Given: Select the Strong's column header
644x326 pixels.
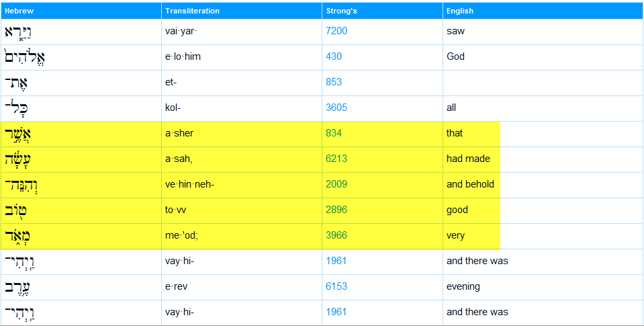Looking at the screenshot, I should click(x=341, y=11).
